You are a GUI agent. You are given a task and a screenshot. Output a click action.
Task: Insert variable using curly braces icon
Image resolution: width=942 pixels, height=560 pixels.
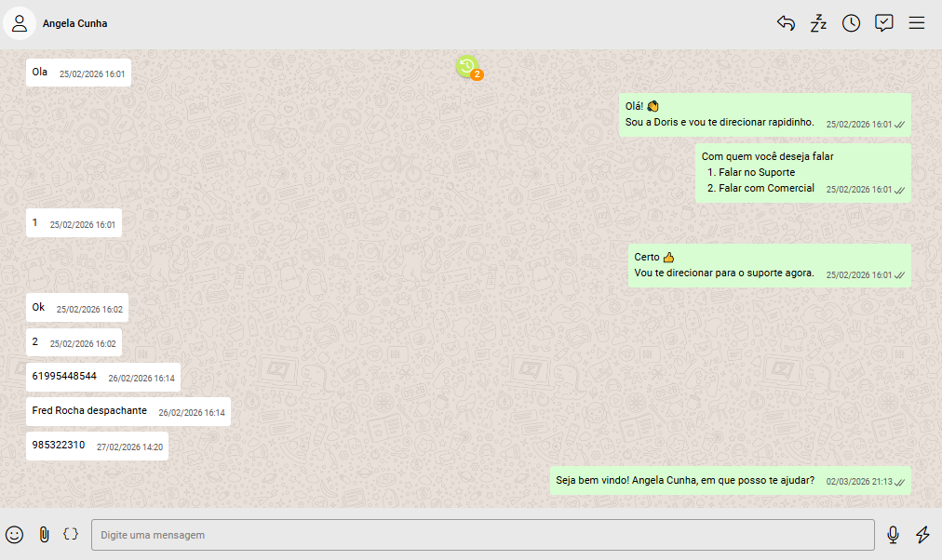click(71, 535)
